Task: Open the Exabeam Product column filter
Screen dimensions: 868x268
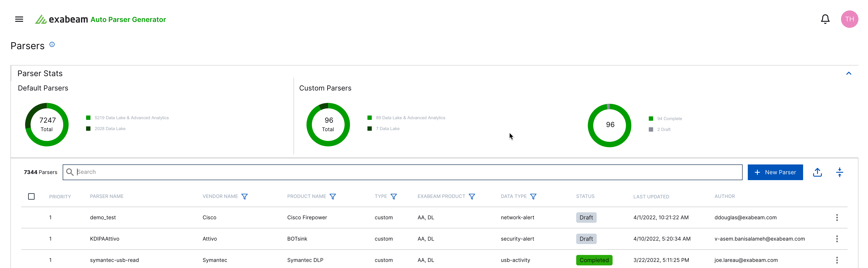Action: pyautogui.click(x=472, y=197)
